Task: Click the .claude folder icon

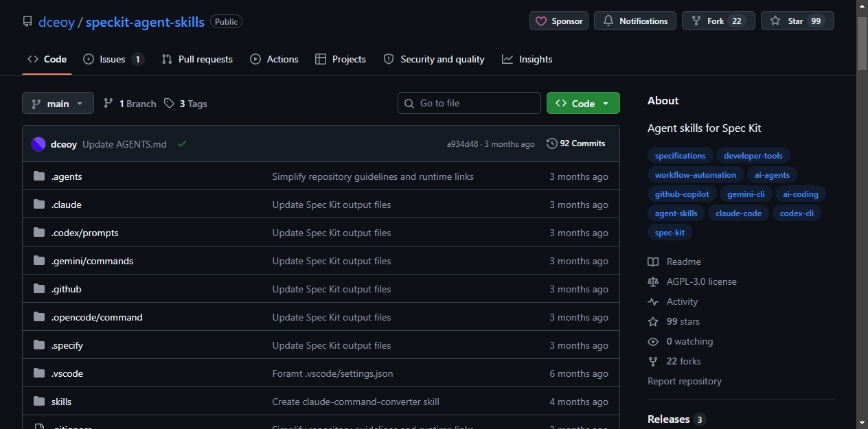Action: (39, 205)
